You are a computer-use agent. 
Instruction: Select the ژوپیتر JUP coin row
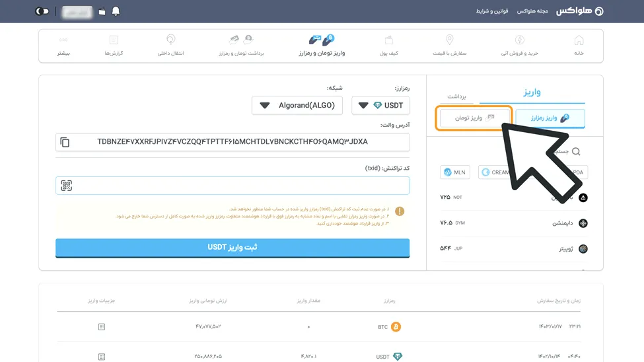click(x=514, y=248)
